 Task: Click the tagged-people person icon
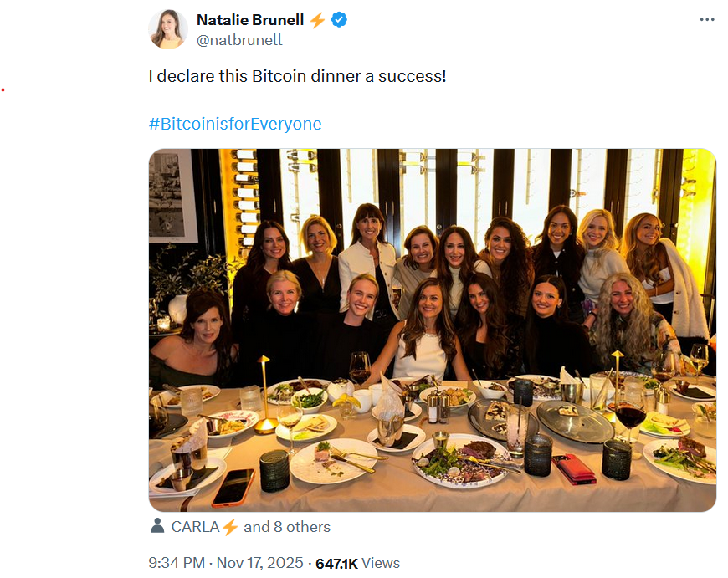(156, 526)
